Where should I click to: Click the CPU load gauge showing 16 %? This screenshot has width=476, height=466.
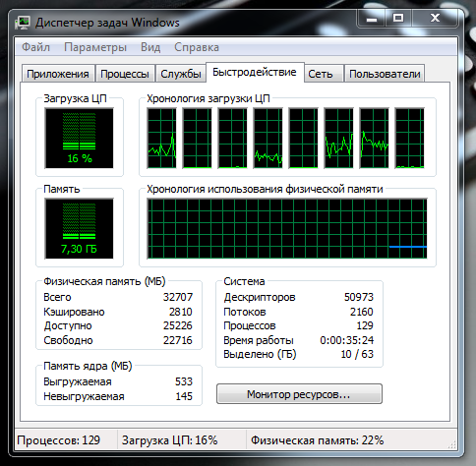point(80,139)
